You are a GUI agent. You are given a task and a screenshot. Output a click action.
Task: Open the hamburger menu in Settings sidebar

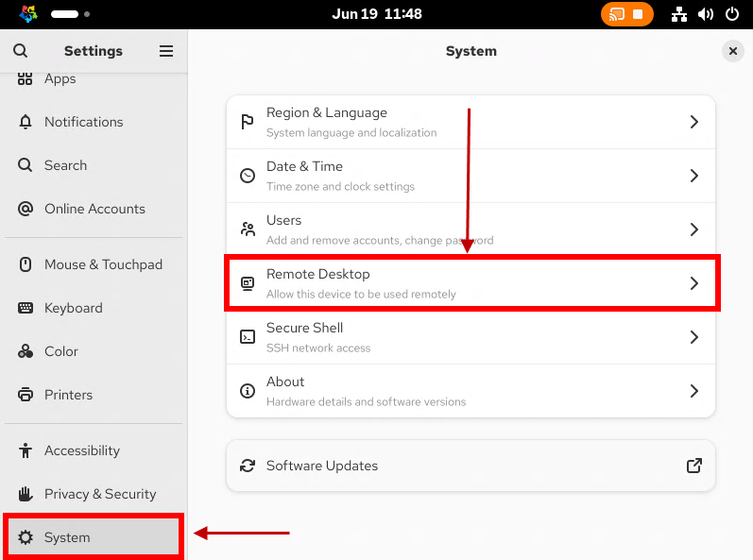pyautogui.click(x=166, y=51)
